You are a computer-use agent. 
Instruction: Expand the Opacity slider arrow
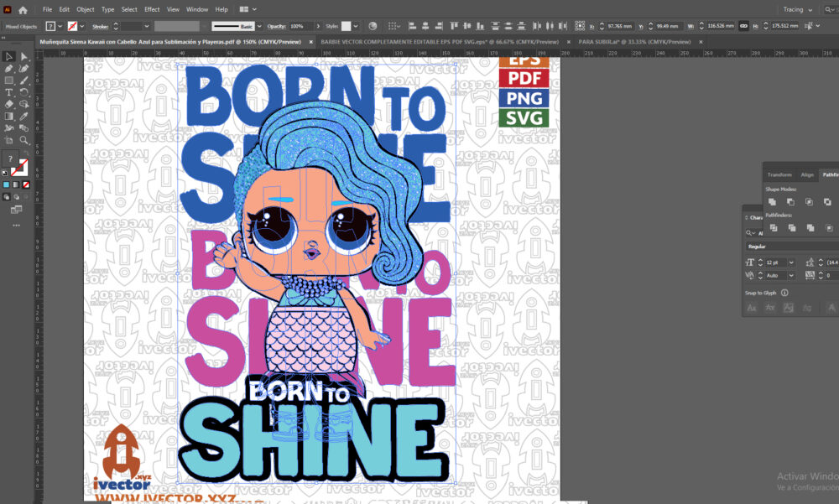318,26
